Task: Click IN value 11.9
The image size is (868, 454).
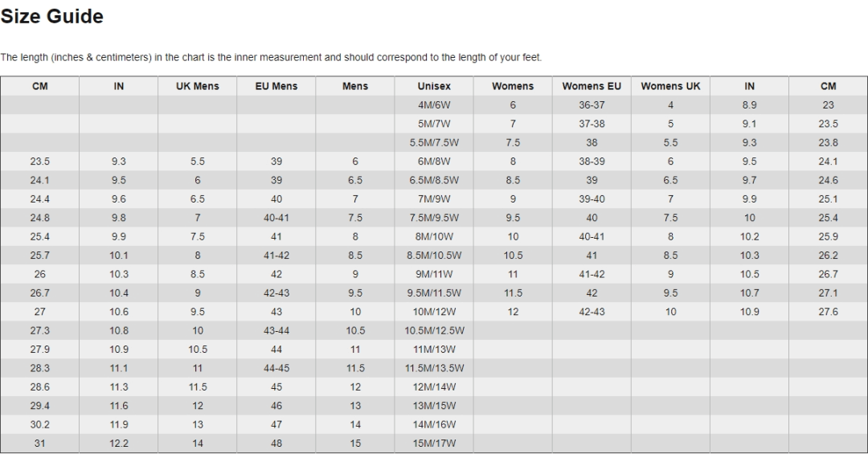Action: pos(118,425)
